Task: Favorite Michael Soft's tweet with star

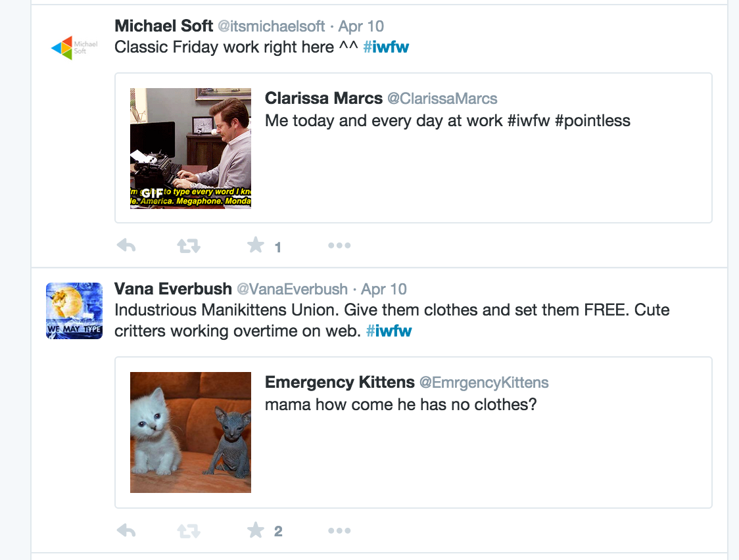Action: click(x=255, y=246)
